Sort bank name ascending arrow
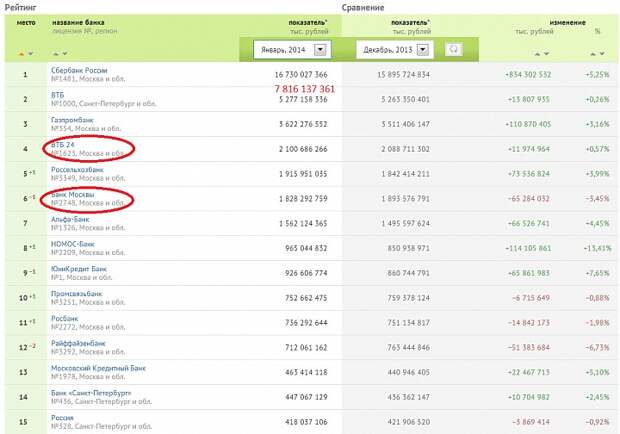The image size is (620, 434). click(x=56, y=53)
